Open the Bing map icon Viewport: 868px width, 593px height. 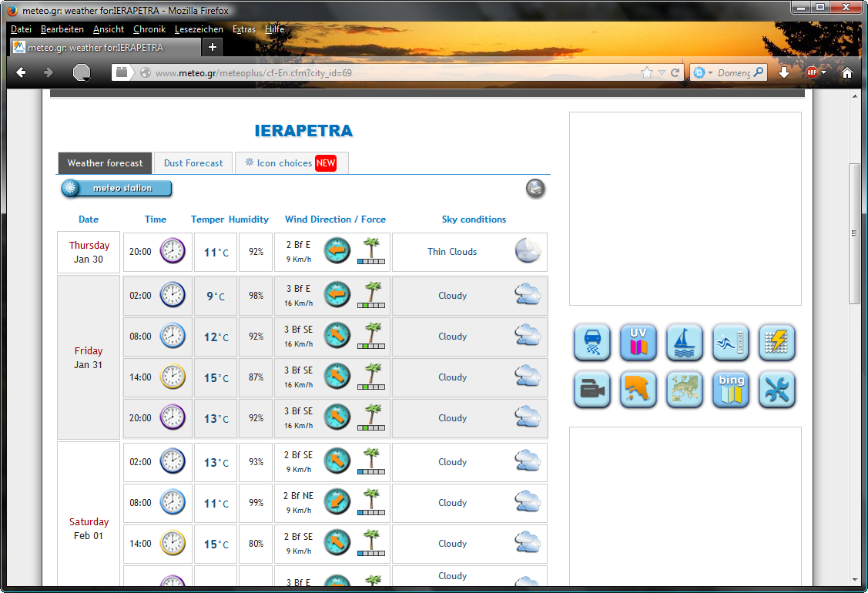tap(731, 389)
